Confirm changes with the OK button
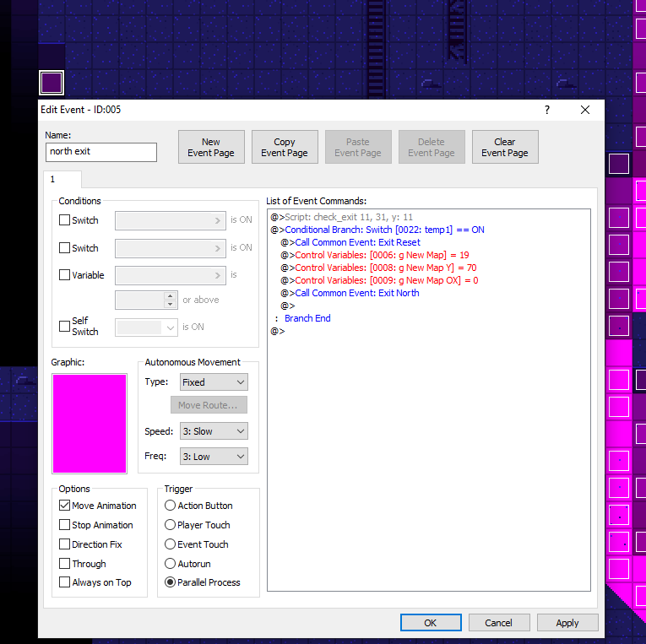The width and height of the screenshot is (646, 644). tap(430, 623)
